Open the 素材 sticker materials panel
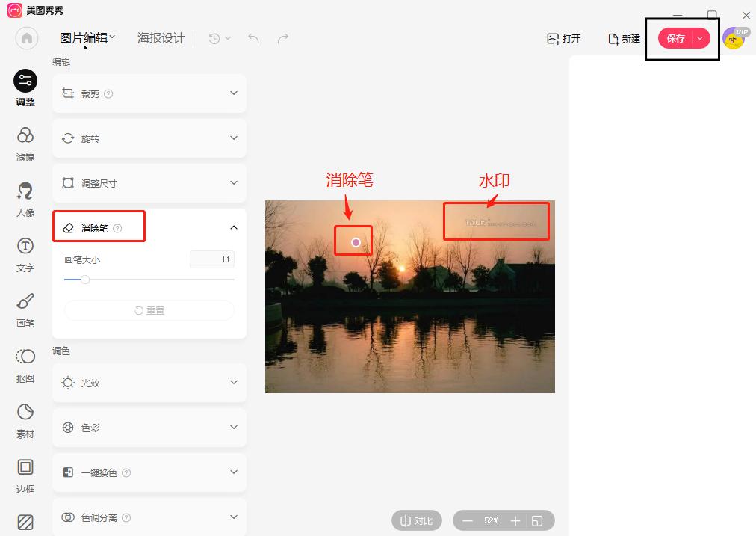The image size is (756, 536). [x=25, y=421]
